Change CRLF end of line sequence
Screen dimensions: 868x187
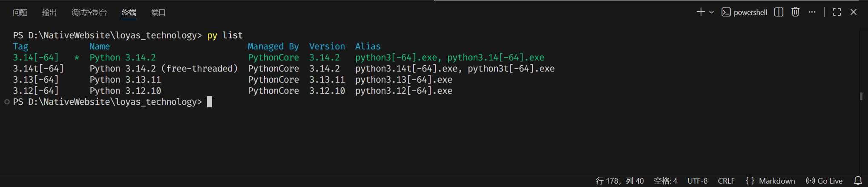click(x=726, y=181)
